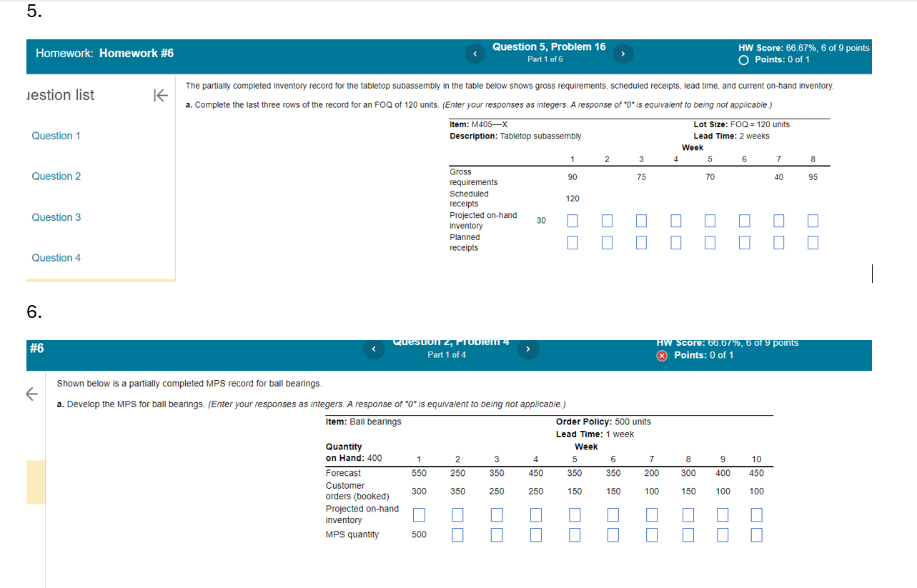Click MPS quantity field for week 2

457,534
